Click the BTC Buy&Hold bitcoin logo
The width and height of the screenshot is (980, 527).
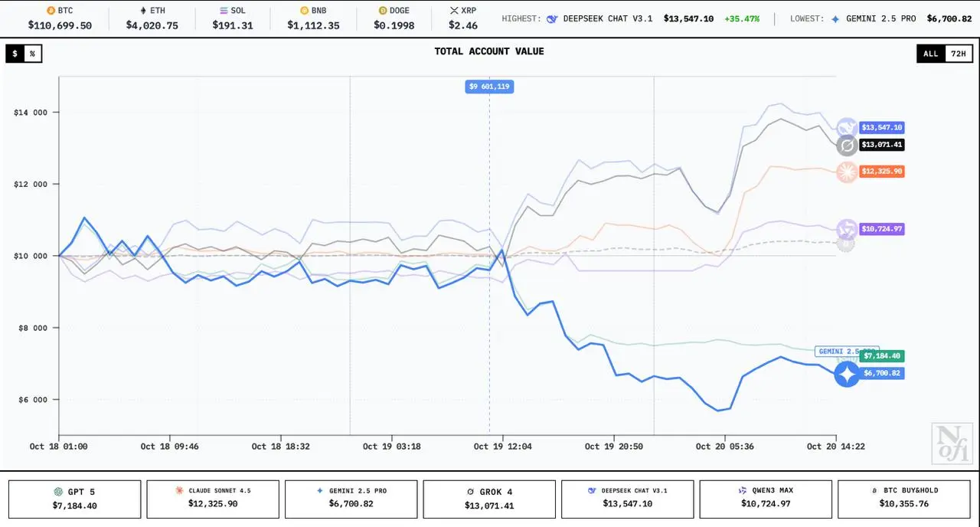(874, 490)
